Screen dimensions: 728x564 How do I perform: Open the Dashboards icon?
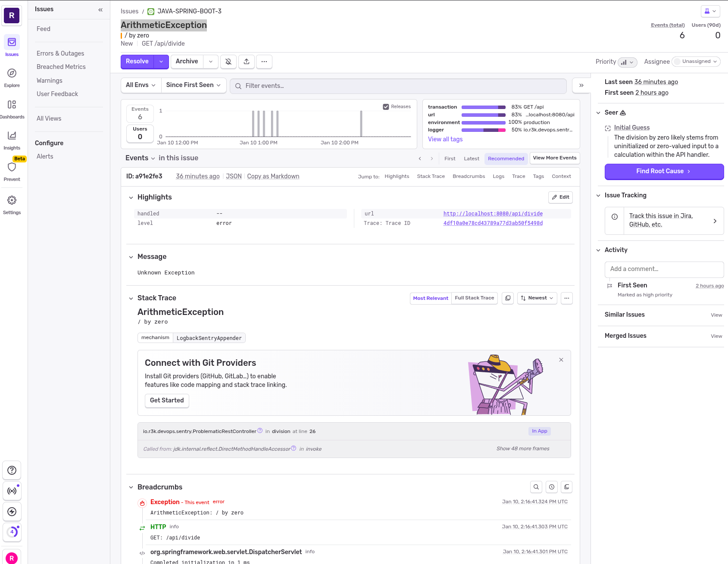tap(12, 105)
